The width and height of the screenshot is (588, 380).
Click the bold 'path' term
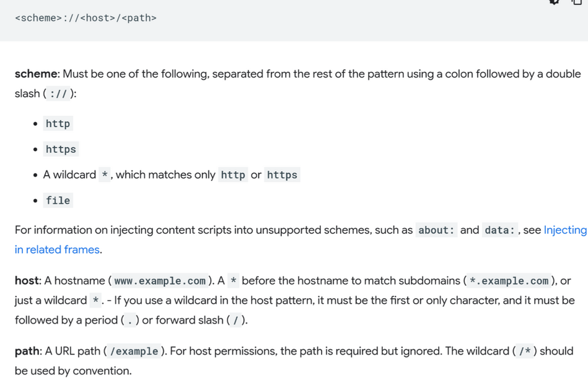(27, 351)
